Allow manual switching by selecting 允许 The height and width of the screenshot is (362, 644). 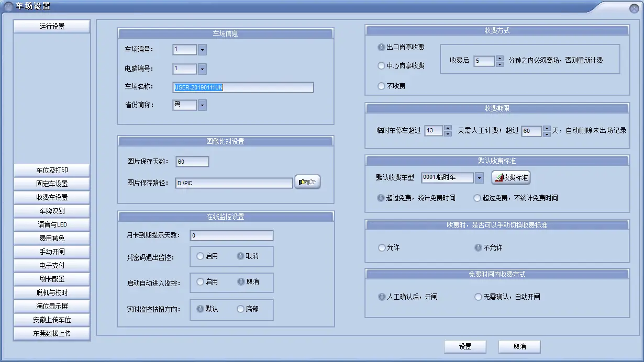click(x=381, y=248)
